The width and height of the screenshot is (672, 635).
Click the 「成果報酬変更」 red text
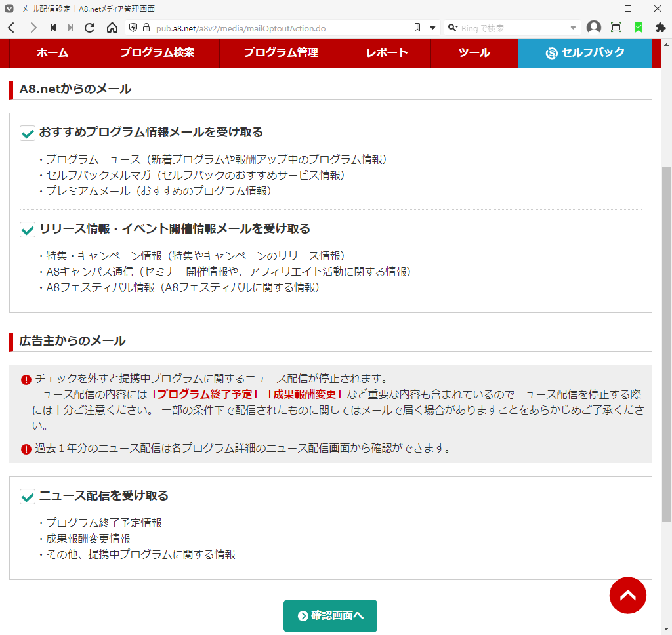304,394
